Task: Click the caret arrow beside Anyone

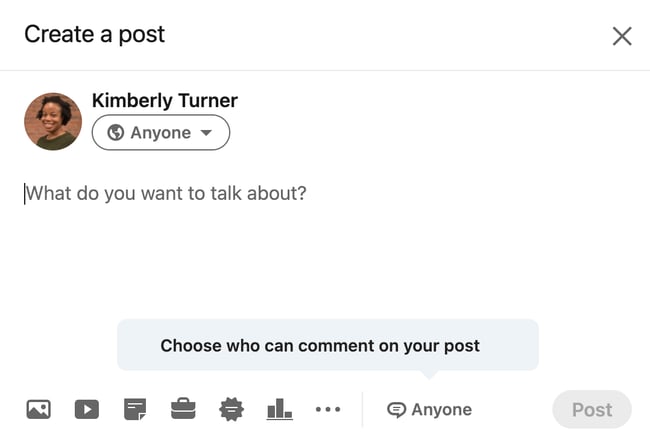Action: click(206, 133)
